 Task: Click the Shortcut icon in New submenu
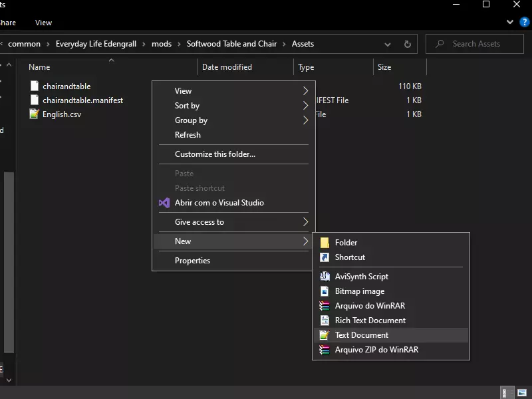(x=325, y=257)
